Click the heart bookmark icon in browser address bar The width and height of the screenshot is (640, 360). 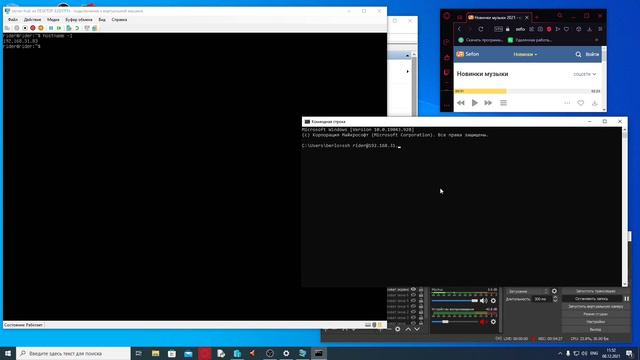(567, 29)
